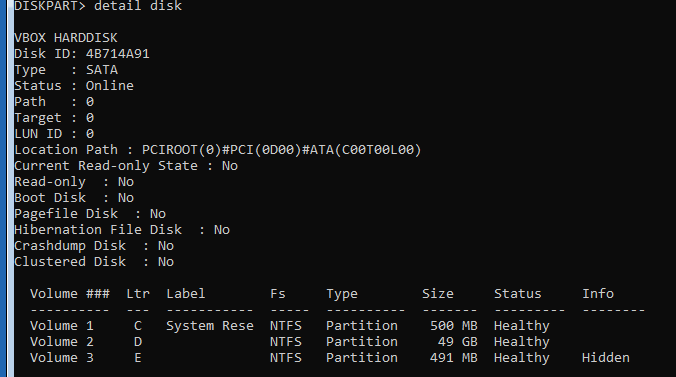The height and width of the screenshot is (377, 676).
Task: Click the 'Read-only : No' line
Action: click(x=74, y=182)
